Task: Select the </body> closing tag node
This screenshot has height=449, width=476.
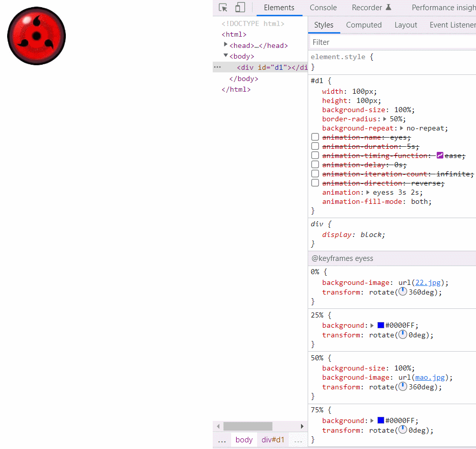Action: (244, 78)
